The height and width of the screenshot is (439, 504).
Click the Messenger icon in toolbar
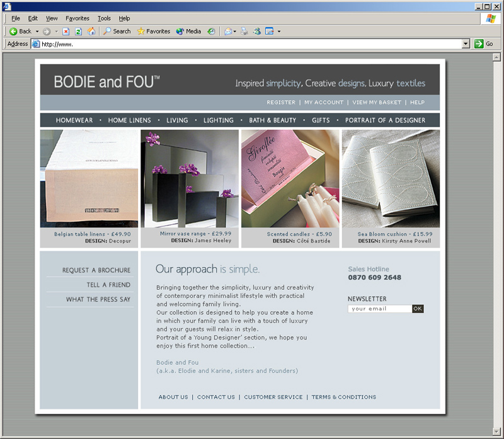click(257, 31)
